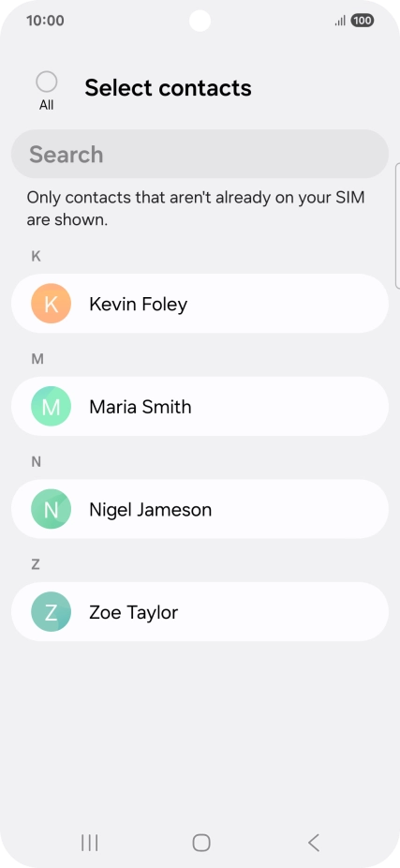This screenshot has width=400, height=868.
Task: Tap the Z section header
Action: 36,564
